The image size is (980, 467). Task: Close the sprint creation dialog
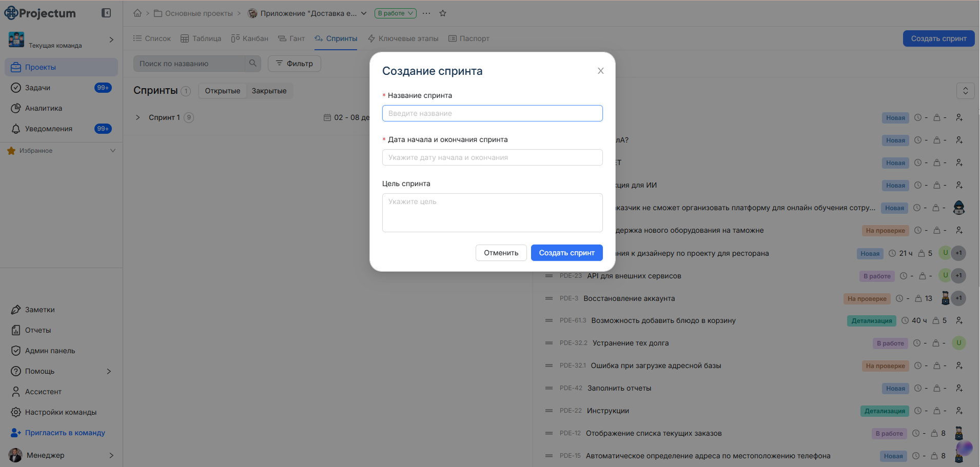[600, 71]
